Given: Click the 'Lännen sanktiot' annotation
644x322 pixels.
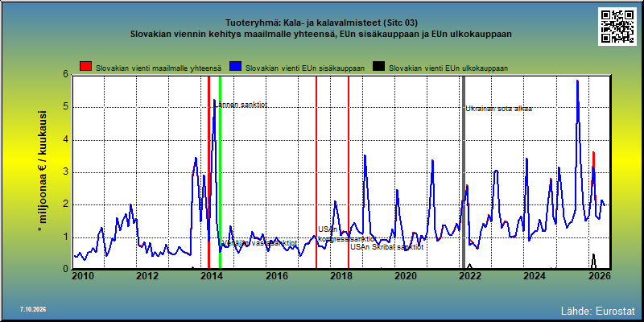Looking at the screenshot, I should click(241, 105).
